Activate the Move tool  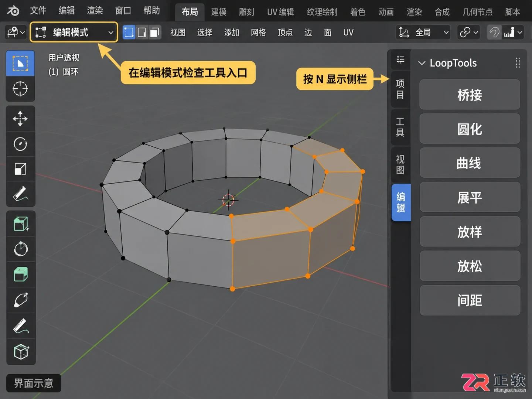point(20,119)
